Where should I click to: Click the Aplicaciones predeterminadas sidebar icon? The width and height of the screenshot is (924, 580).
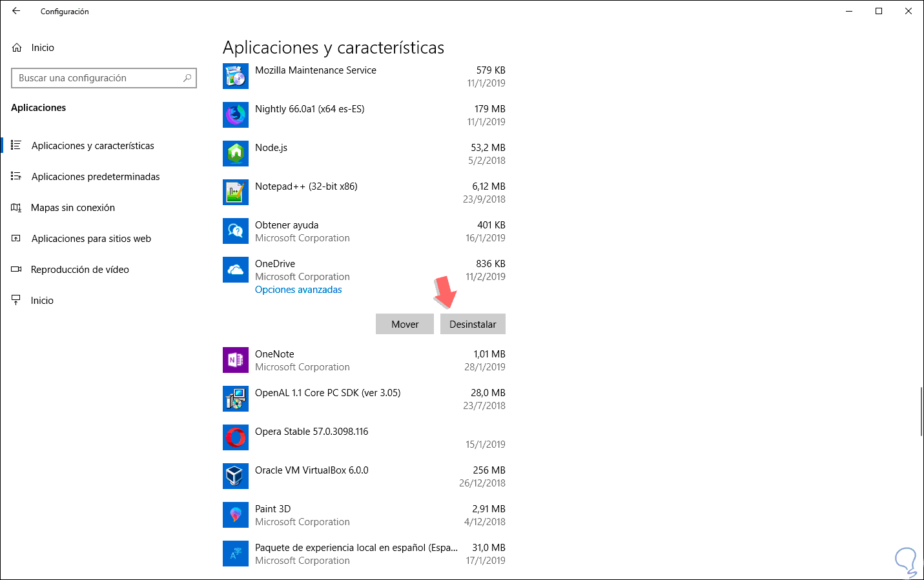(x=16, y=176)
